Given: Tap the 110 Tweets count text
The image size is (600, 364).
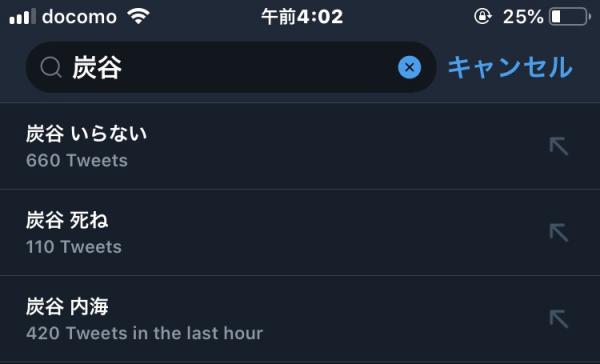Looking at the screenshot, I should 74,247.
